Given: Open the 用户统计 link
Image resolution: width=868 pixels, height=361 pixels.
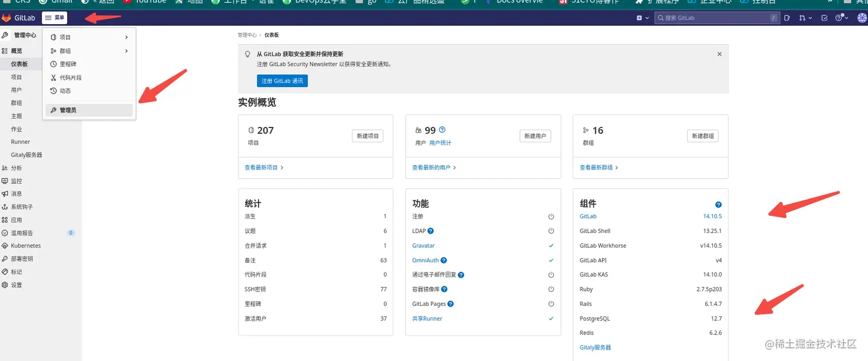Looking at the screenshot, I should (440, 143).
